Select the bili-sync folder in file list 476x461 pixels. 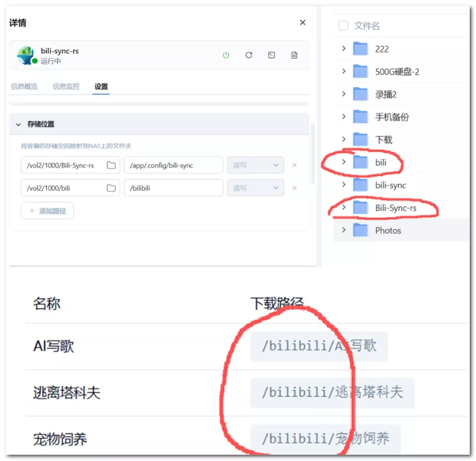click(x=390, y=185)
